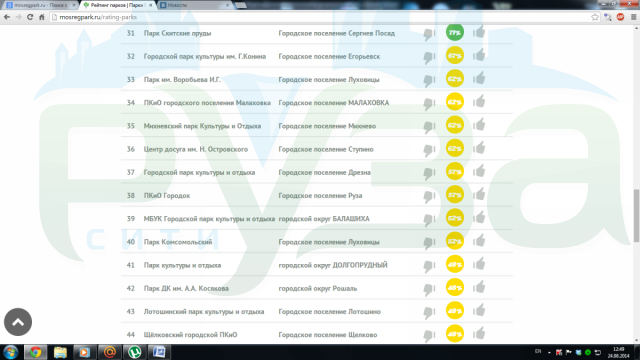Open uTorrent from the taskbar
Viewport: 640px width, 360px height.
click(x=134, y=352)
